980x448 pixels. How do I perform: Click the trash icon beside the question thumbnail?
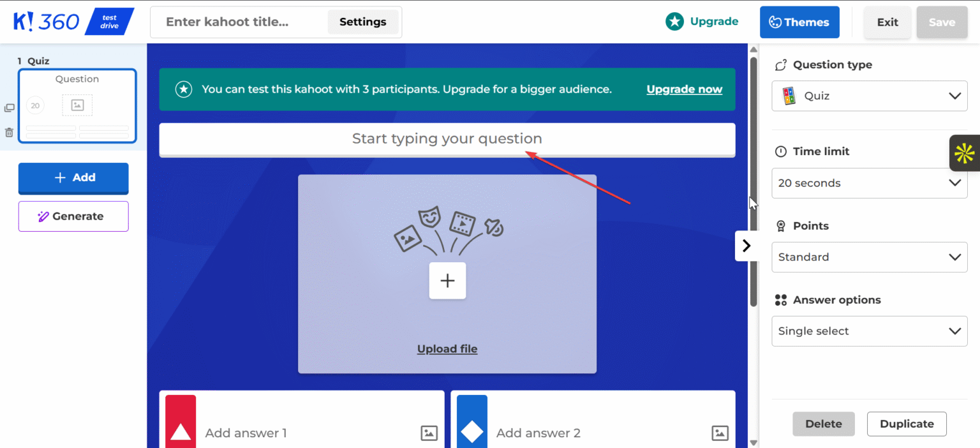(x=9, y=133)
